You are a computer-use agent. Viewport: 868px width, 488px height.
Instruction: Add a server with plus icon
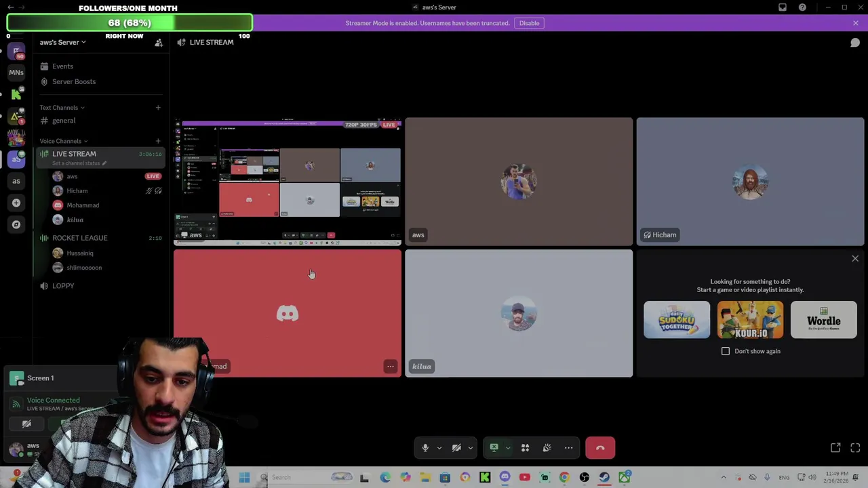coord(16,203)
